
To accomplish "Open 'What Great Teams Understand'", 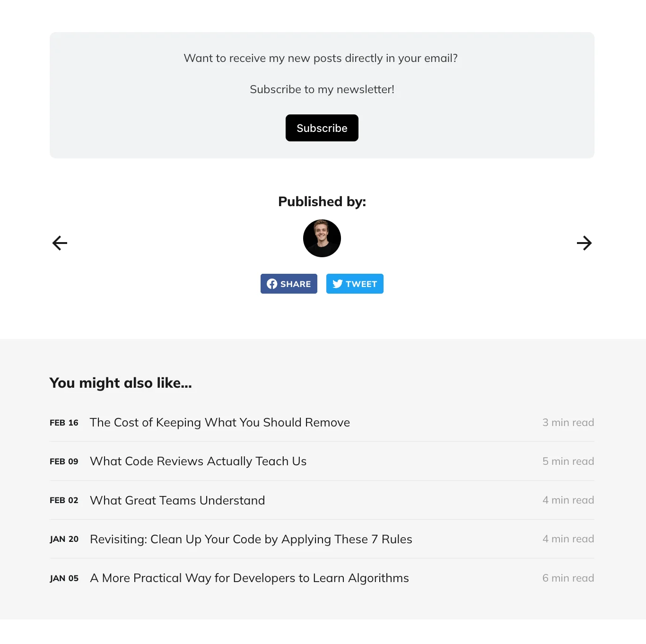I will tap(177, 500).
